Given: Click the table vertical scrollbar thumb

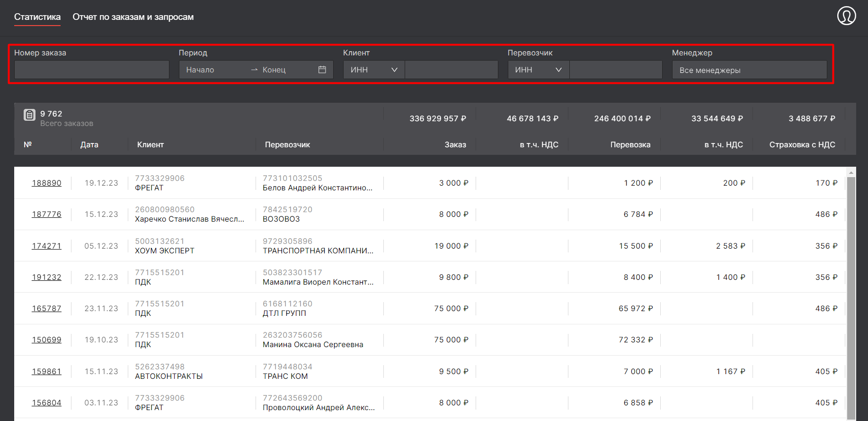Looking at the screenshot, I should [x=851, y=298].
